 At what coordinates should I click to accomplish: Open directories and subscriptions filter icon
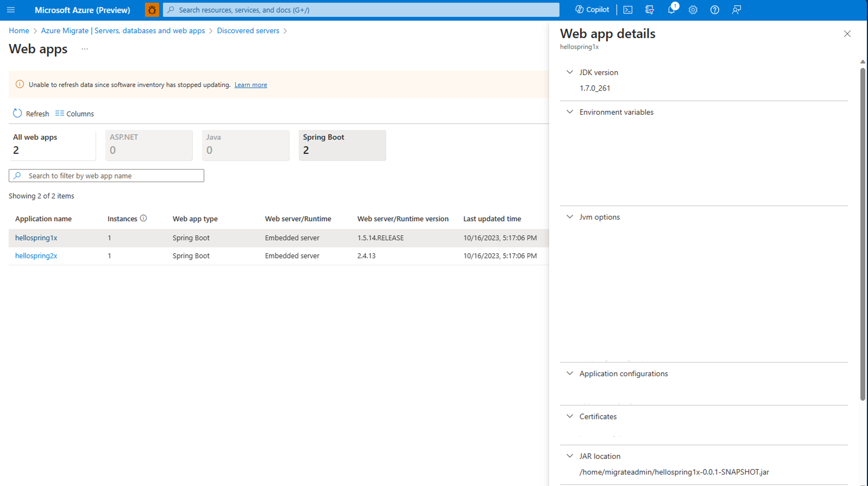coord(650,10)
